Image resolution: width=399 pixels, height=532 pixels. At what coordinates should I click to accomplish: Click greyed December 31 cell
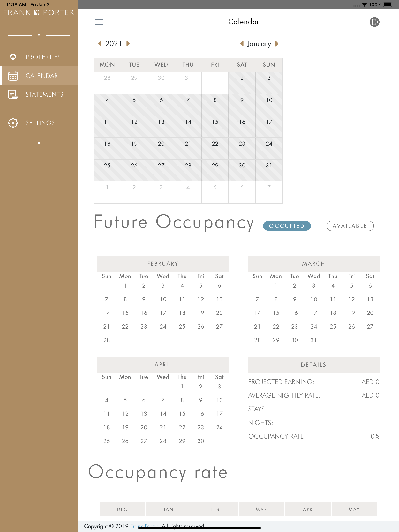[188, 83]
